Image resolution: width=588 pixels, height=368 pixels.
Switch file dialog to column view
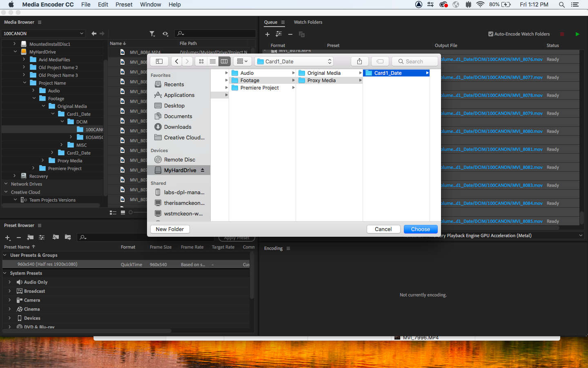click(x=224, y=61)
